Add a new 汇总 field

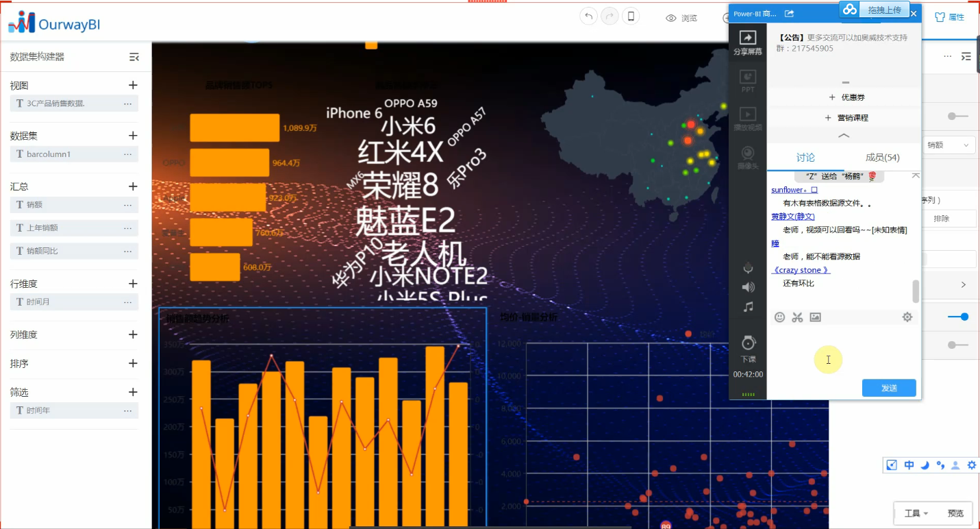click(133, 186)
